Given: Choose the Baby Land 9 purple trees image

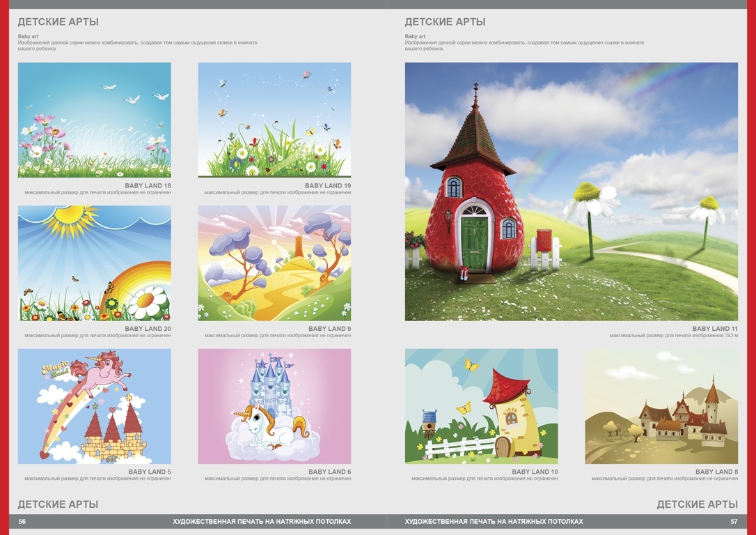Looking at the screenshot, I should [x=274, y=263].
